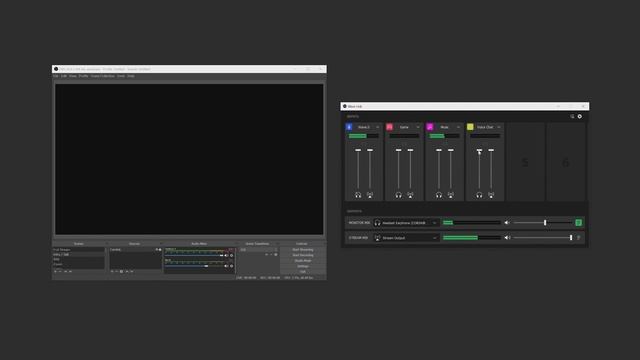This screenshot has height=360, width=640.
Task: Click Game channel monitor fader
Action: click(398, 169)
